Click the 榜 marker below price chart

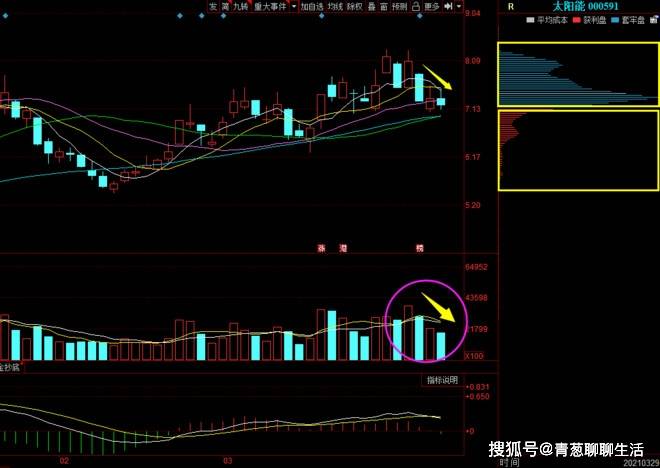point(420,248)
